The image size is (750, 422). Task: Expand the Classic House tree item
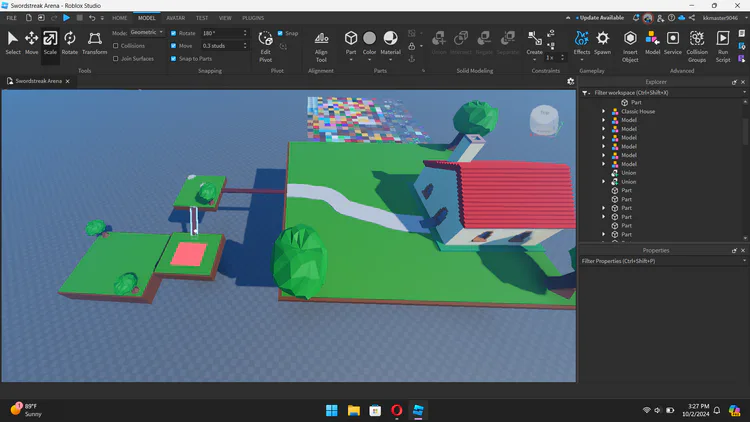604,111
